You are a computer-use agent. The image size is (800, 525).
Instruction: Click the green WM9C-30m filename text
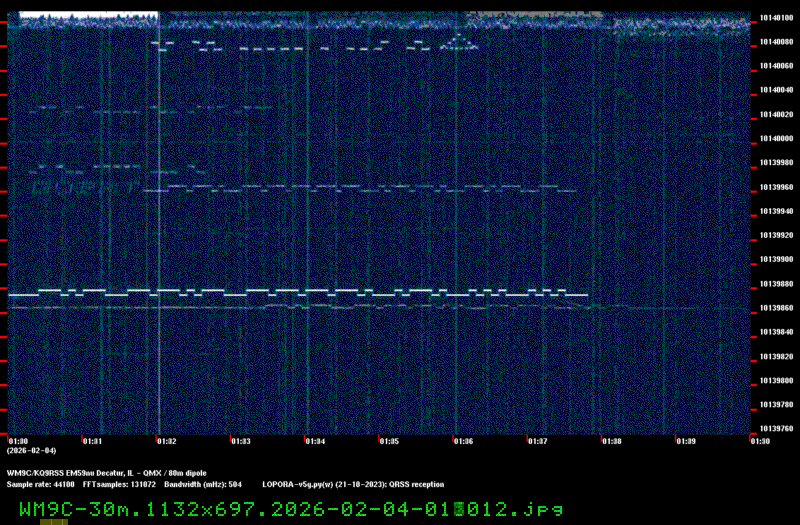click(x=290, y=509)
